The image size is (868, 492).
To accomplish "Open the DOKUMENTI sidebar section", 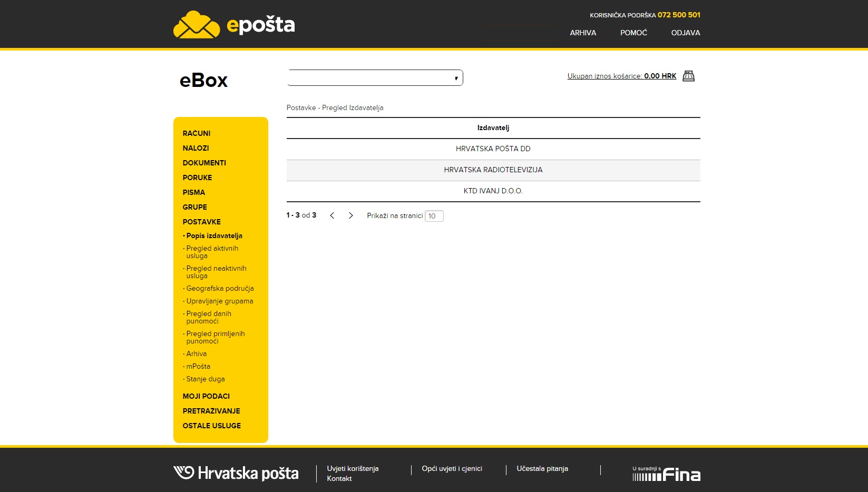I will [x=204, y=163].
